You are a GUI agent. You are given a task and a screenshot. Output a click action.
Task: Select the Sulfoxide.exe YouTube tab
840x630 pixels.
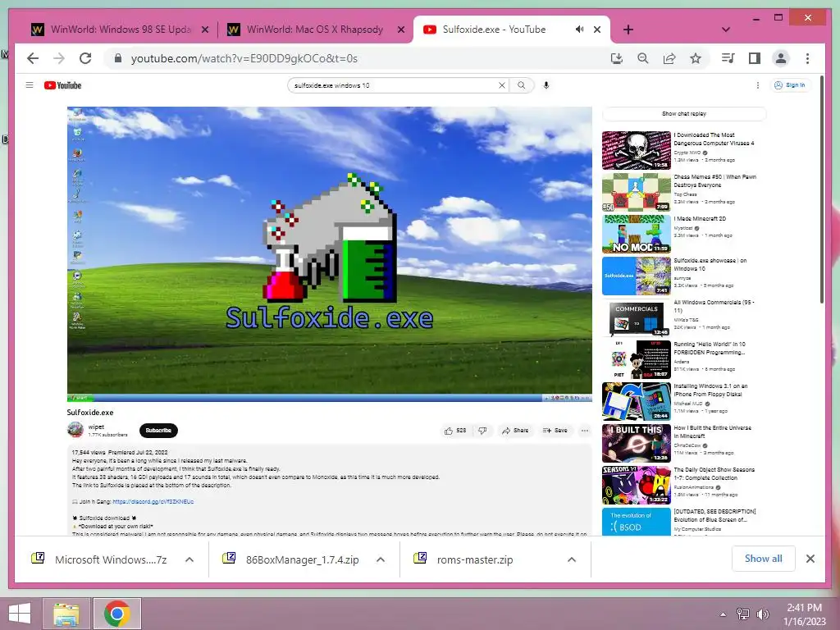[493, 30]
